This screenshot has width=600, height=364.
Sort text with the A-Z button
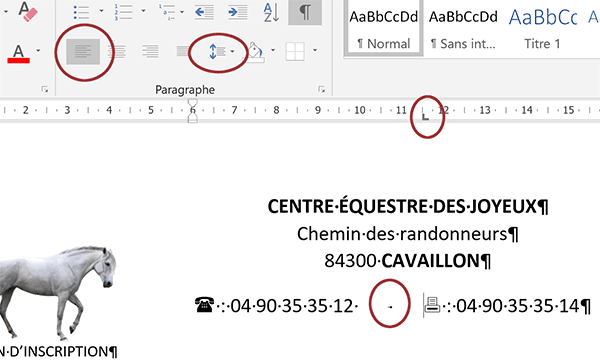pyautogui.click(x=271, y=12)
